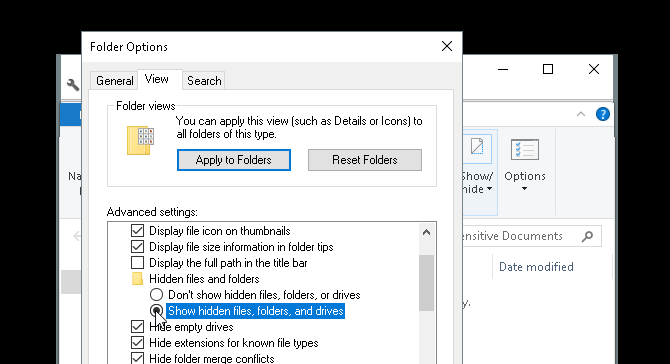Viewport: 670px width, 364px height.
Task: Toggle Display file size information in folder tips
Action: tap(137, 247)
